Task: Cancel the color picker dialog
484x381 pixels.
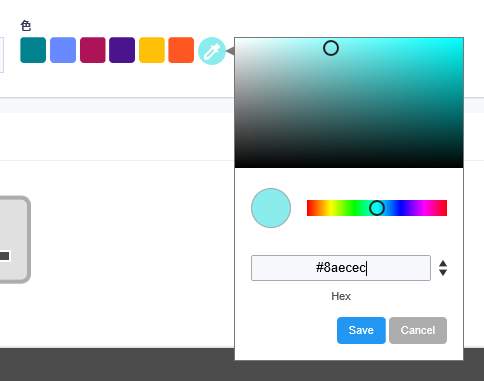Action: (418, 330)
